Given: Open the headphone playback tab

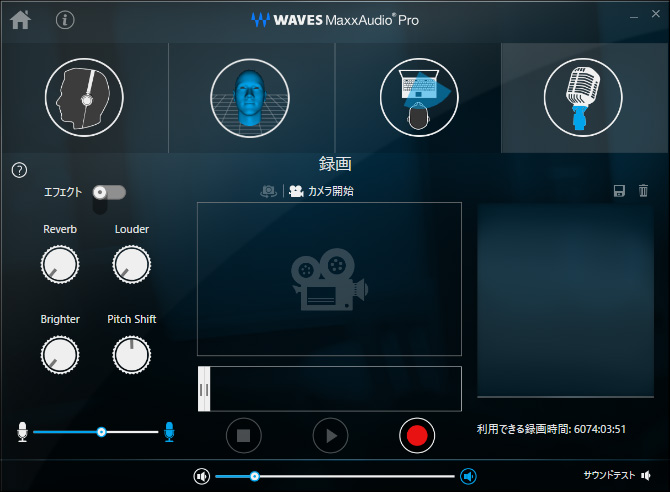Looking at the screenshot, I should (x=84, y=97).
